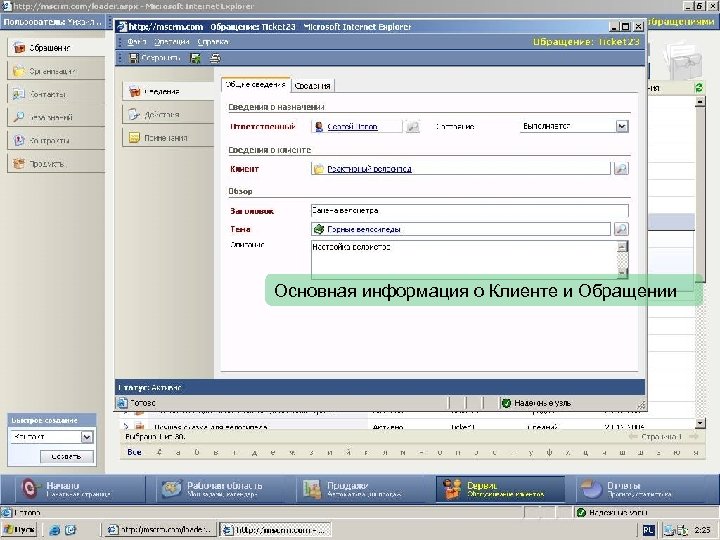Image resolution: width=720 pixels, height=540 pixels.
Task: Click the second quick launch icon
Action: point(70,530)
